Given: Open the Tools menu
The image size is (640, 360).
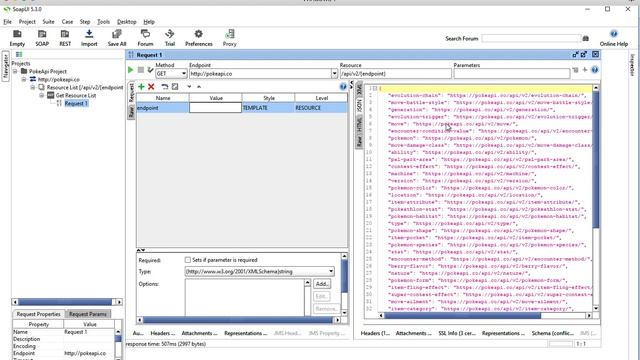Looking at the screenshot, I should pos(103,22).
